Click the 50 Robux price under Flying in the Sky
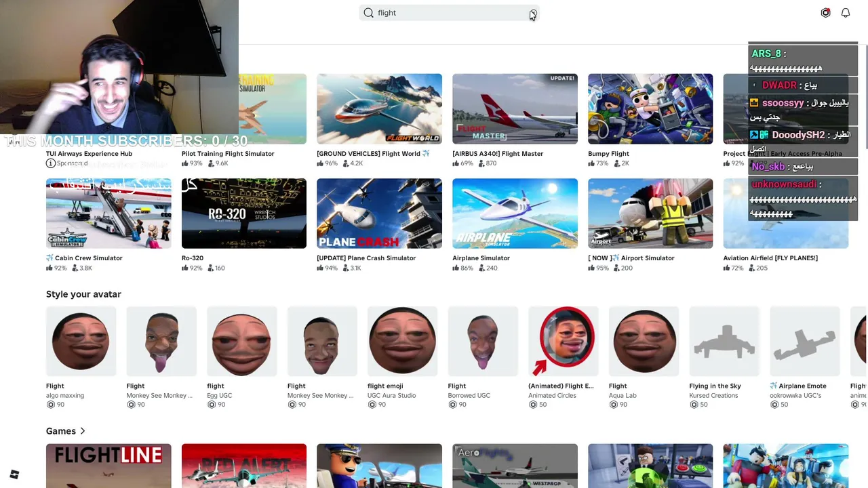This screenshot has width=868, height=488. tap(698, 405)
